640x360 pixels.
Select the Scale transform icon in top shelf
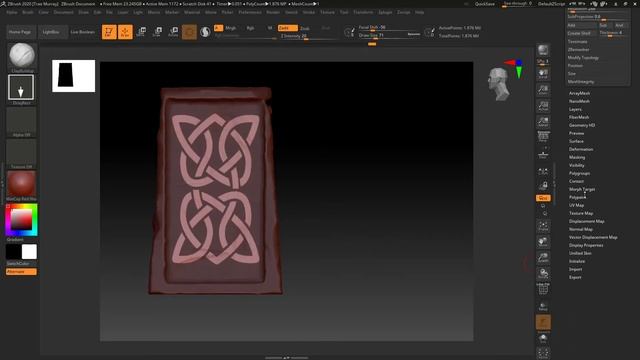157,32
